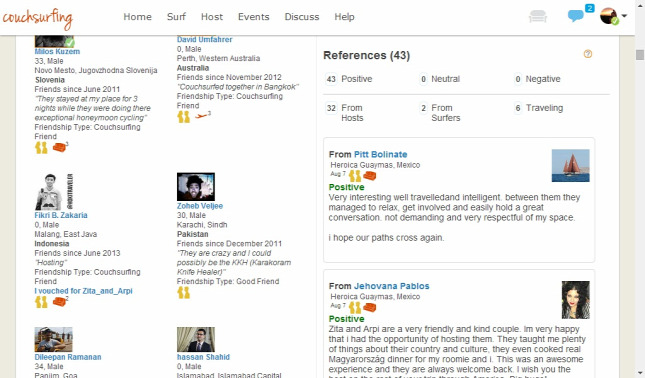Click friends icon in Jehovana Pablos' reference
Image resolution: width=645 pixels, height=378 pixels.
coord(355,308)
